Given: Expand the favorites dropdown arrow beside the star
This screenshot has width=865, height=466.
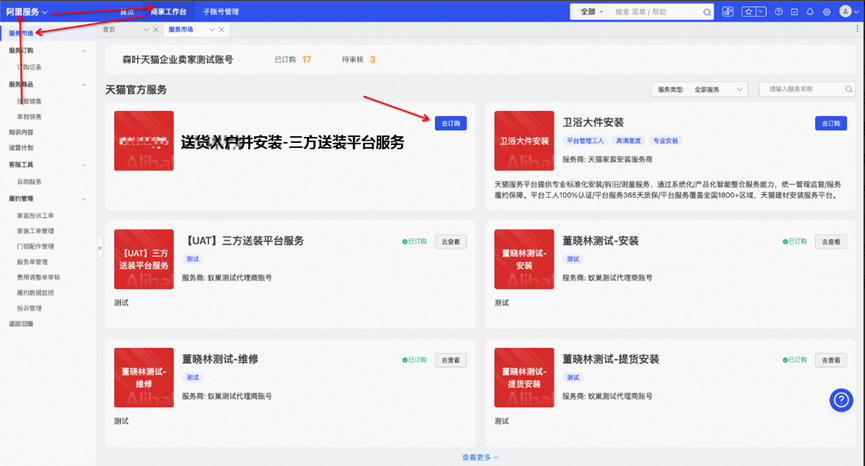Looking at the screenshot, I should (x=761, y=12).
